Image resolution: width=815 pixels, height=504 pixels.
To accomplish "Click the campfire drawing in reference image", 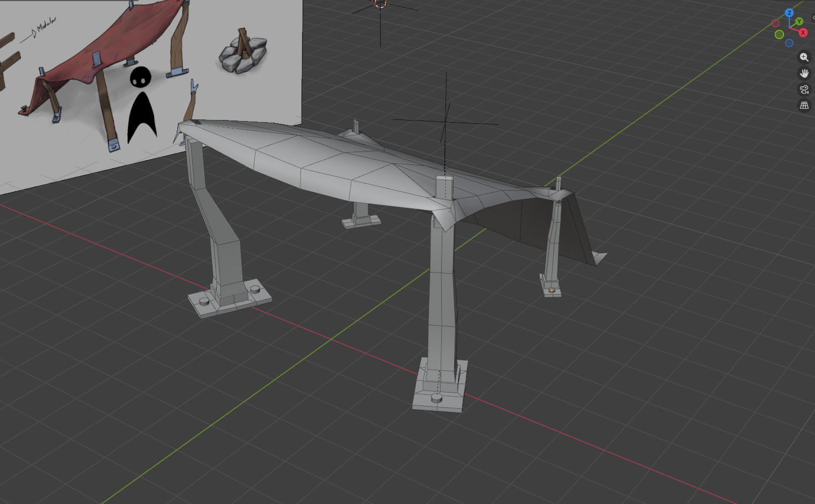I will point(243,52).
